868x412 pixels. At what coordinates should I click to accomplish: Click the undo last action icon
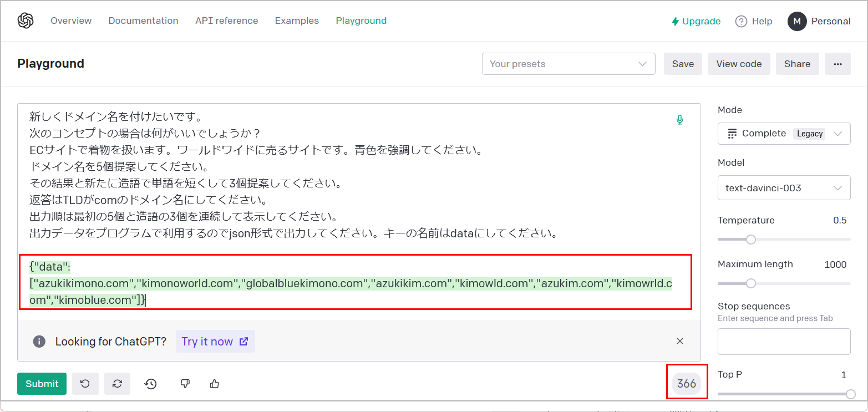[x=85, y=384]
